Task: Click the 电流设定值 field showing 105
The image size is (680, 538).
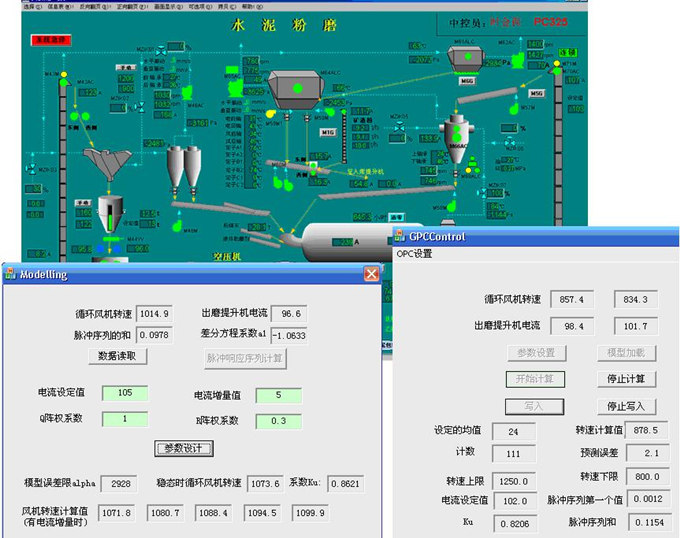Action: click(124, 393)
